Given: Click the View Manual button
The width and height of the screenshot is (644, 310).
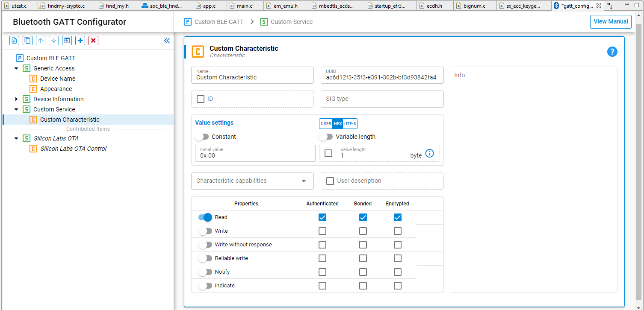Looking at the screenshot, I should pos(611,21).
